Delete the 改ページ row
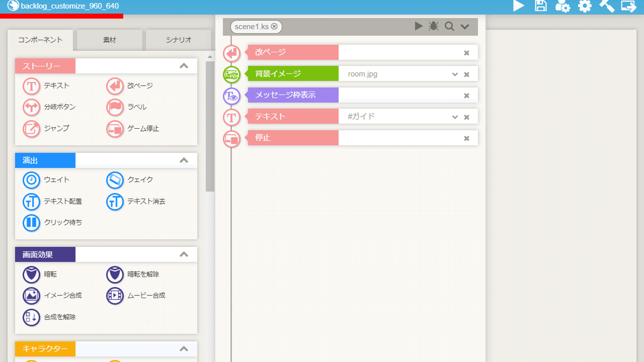Image resolution: width=644 pixels, height=362 pixels. [x=466, y=53]
